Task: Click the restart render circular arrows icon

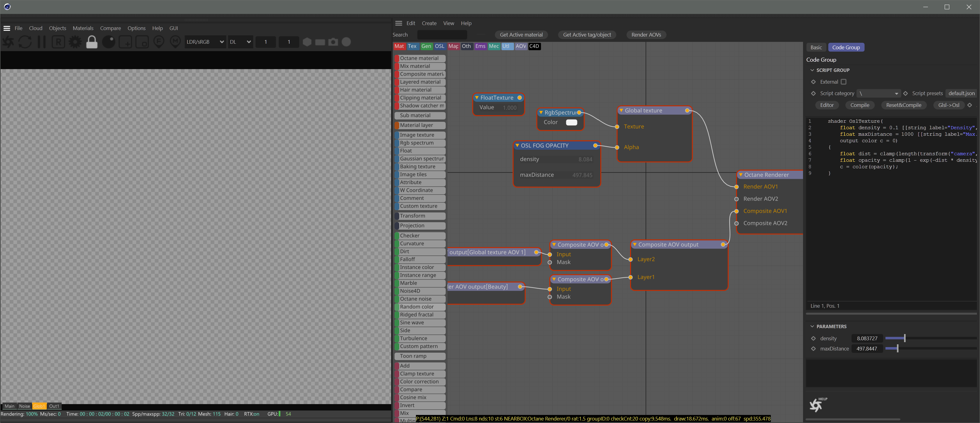Action: [25, 42]
